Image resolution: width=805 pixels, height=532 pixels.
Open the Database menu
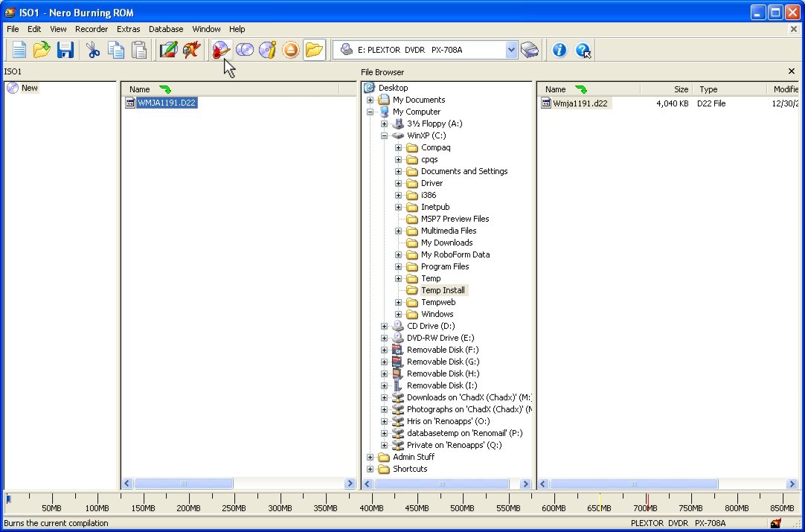166,29
